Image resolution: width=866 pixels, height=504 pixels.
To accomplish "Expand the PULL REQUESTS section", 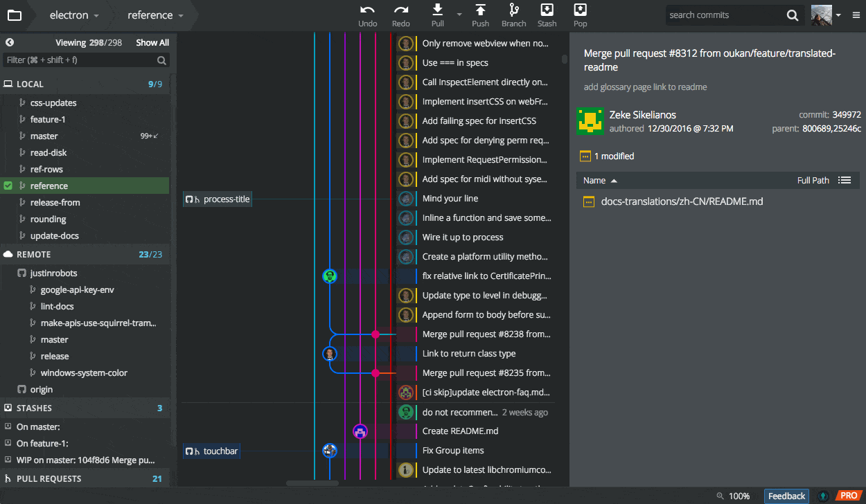I will (x=85, y=478).
